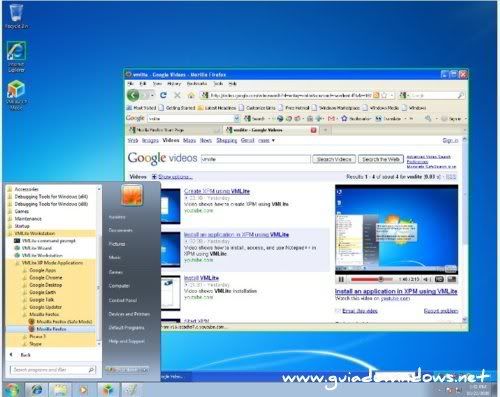
Task: Open the History menu in Firefox
Action: coord(173,84)
